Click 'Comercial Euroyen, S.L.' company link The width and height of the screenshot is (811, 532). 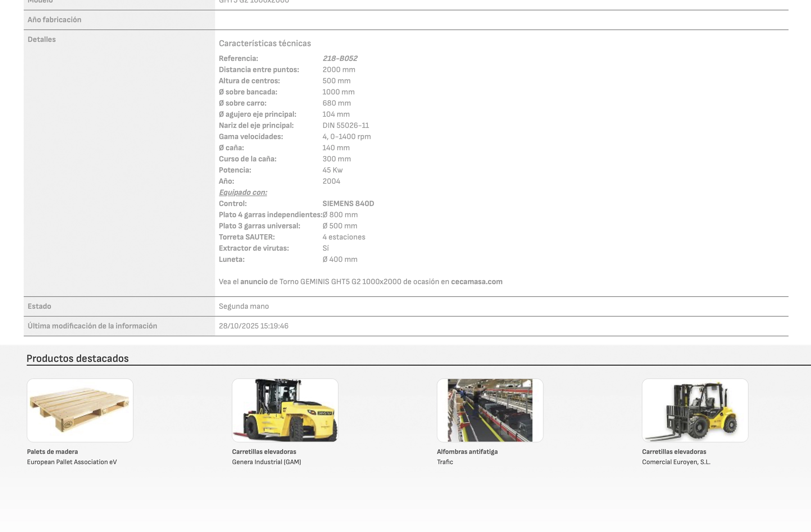pos(676,462)
